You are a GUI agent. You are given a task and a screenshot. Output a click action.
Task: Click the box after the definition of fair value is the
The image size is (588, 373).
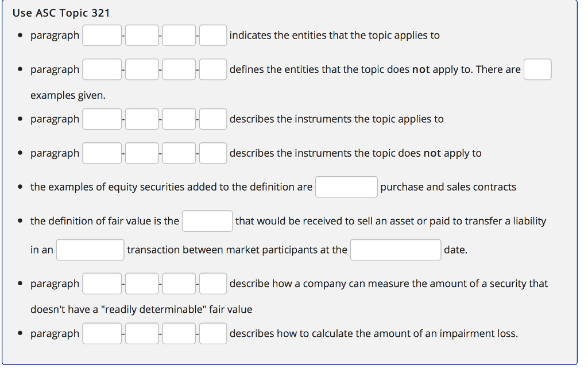[207, 220]
